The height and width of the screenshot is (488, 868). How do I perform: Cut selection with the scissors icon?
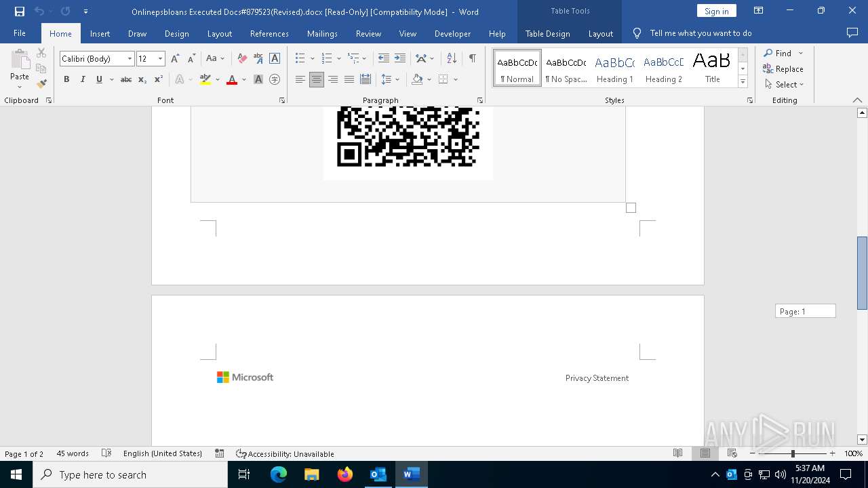(41, 53)
